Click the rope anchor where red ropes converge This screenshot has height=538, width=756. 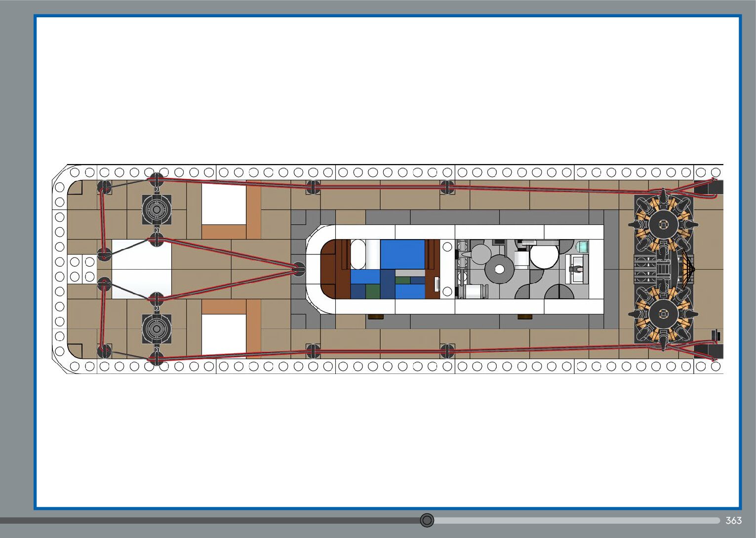[298, 269]
